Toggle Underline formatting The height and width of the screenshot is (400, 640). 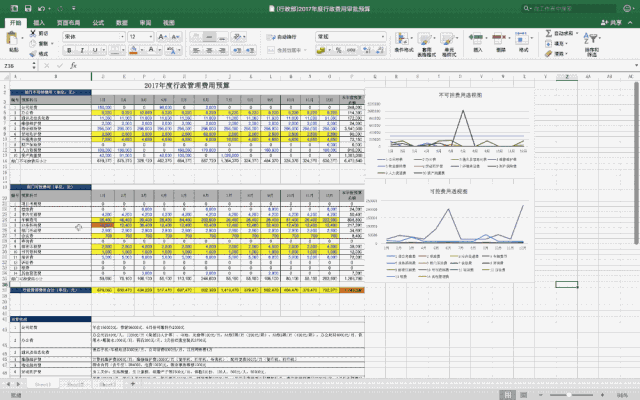(x=95, y=50)
